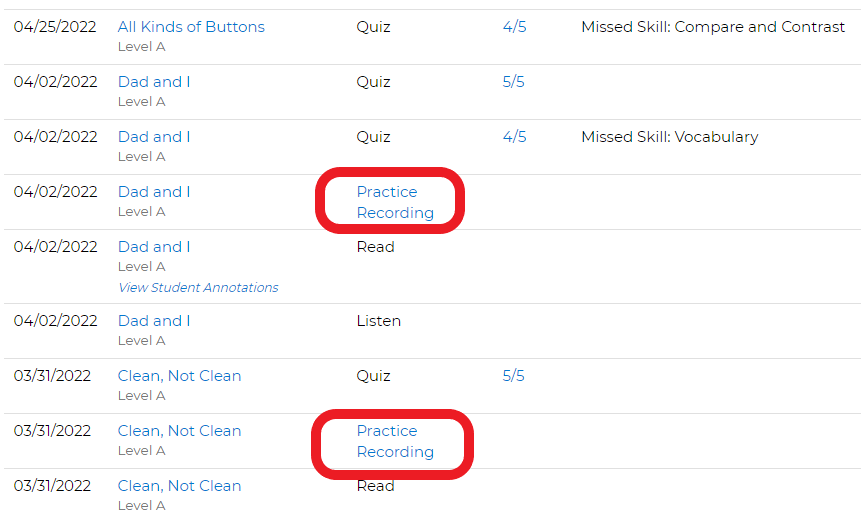Select the "Missed Skill: Compare and Contrast" text
Viewport: 861px width, 515px height.
713,27
